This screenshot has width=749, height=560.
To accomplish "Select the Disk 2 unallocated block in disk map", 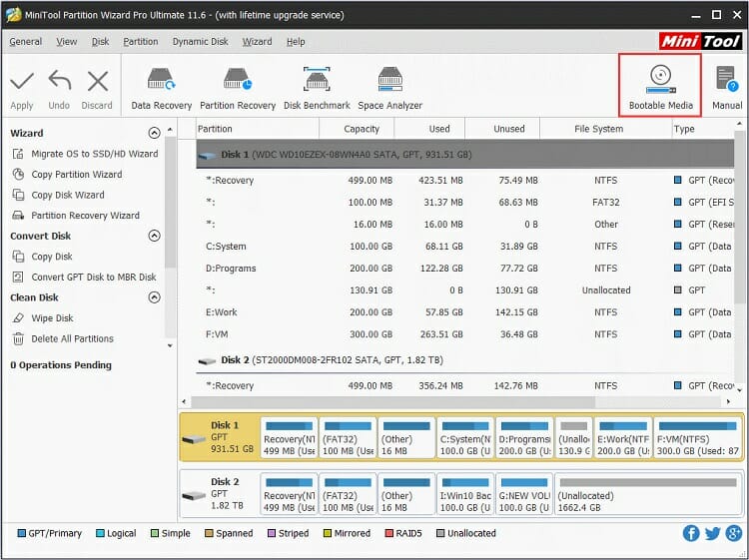I will [647, 494].
